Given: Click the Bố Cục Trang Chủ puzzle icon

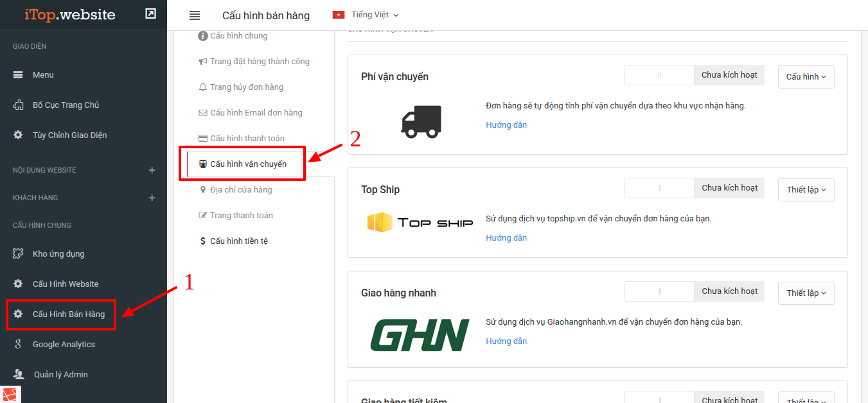Looking at the screenshot, I should tap(18, 105).
